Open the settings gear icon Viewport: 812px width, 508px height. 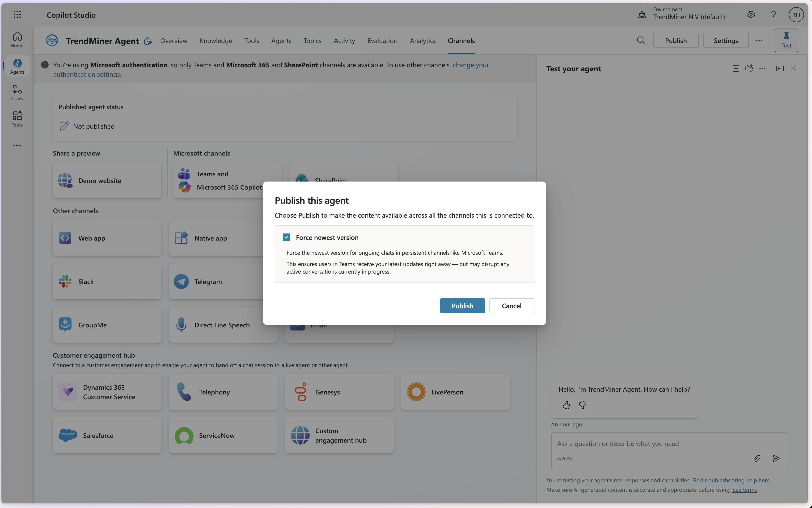[751, 15]
